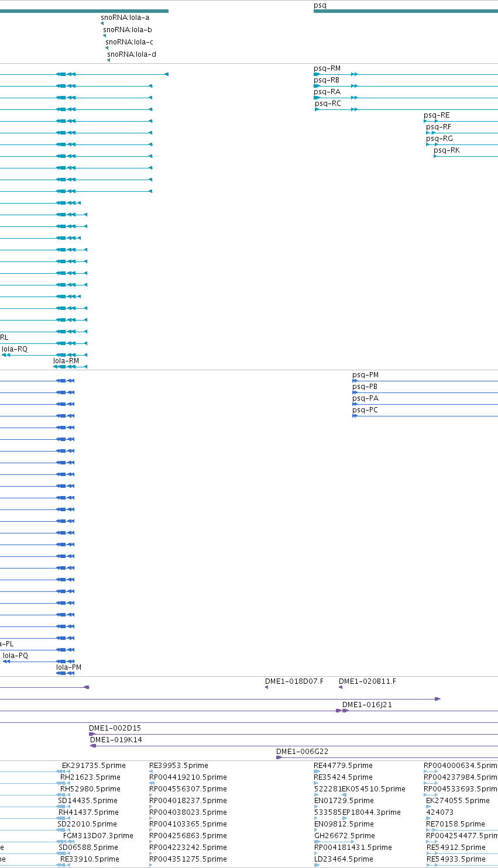Open EST RE39953.5prime
Viewport: 498px width, 868px height.
(178, 766)
